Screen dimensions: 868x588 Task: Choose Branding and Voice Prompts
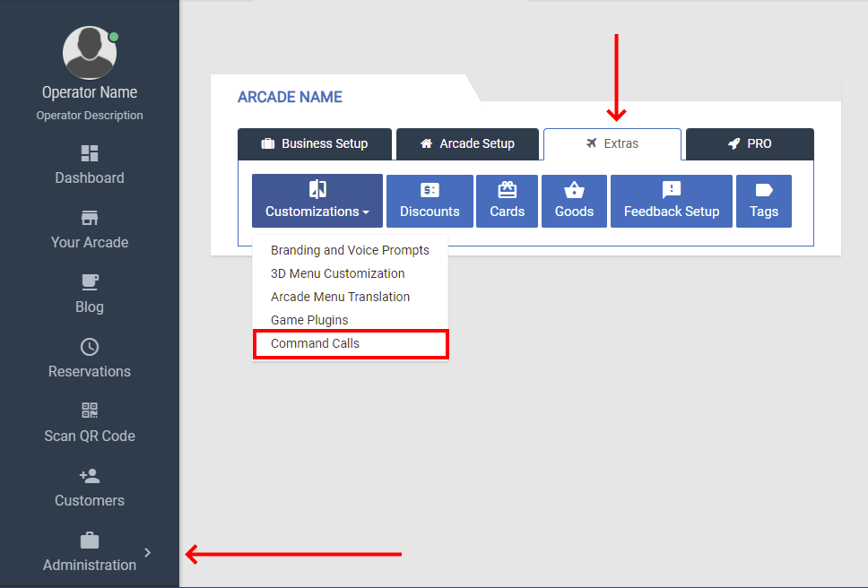click(x=350, y=250)
